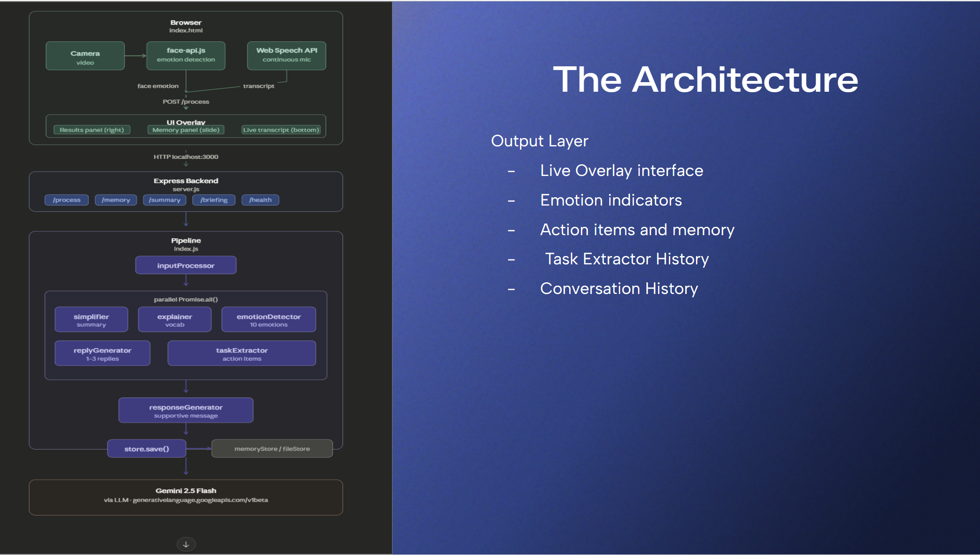Click the explainer vocab block
The image size is (980, 555).
175,320
